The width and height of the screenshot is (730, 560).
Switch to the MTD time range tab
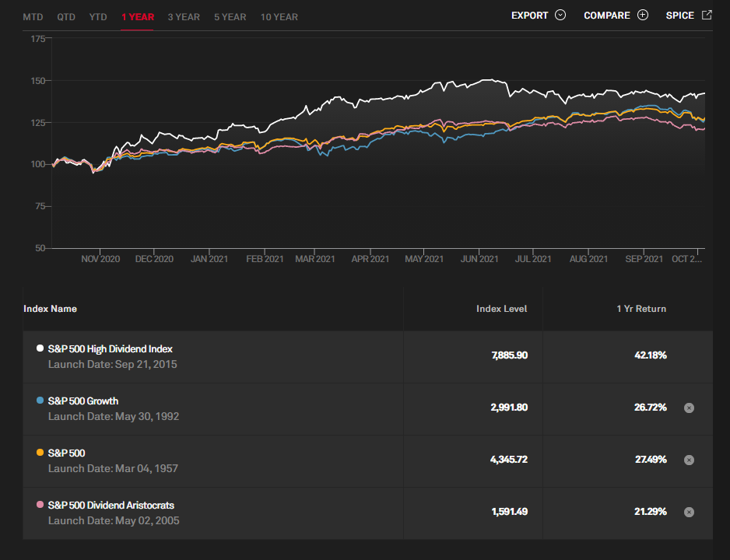coord(33,17)
